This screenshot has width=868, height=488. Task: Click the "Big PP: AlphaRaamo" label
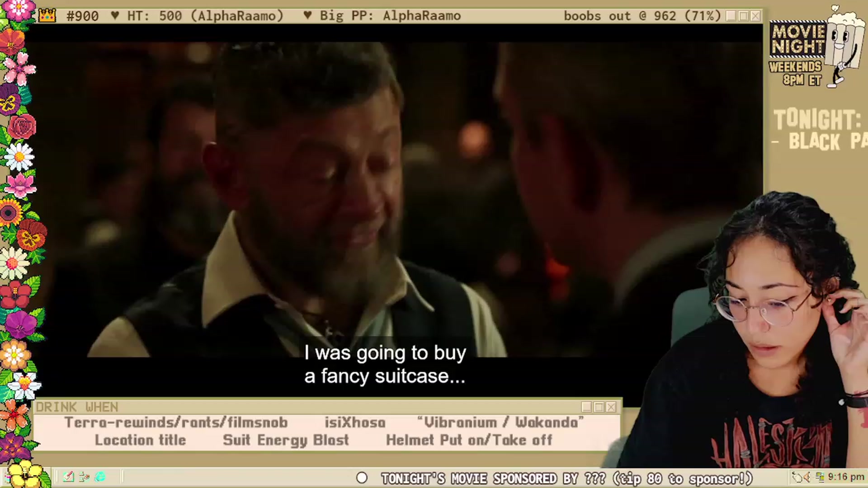391,16
